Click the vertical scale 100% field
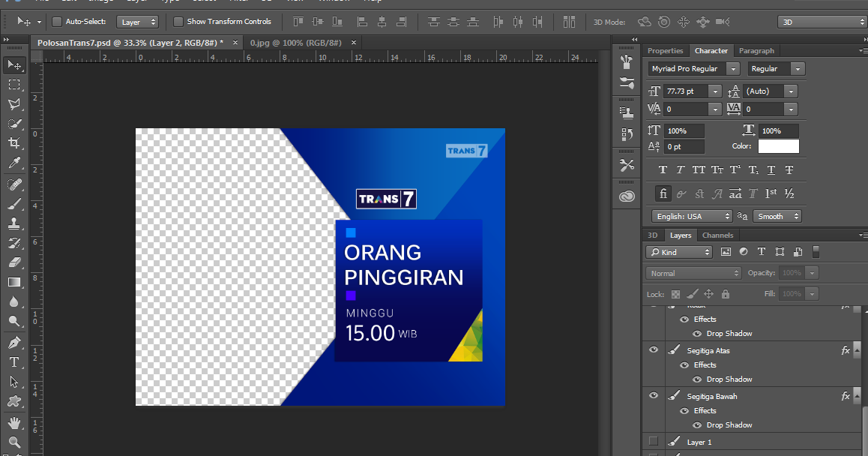Viewport: 868px width, 456px height. (x=684, y=130)
